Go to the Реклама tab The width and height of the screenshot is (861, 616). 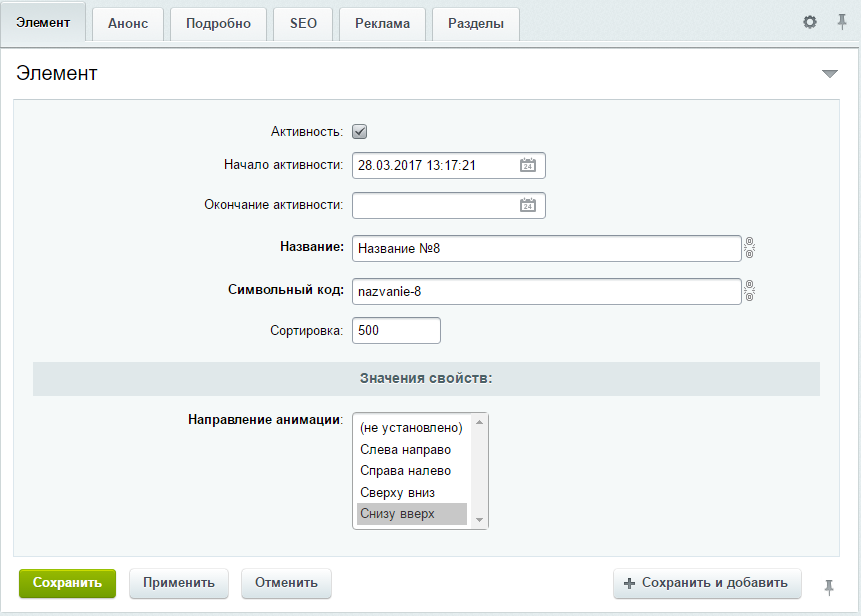pos(383,24)
